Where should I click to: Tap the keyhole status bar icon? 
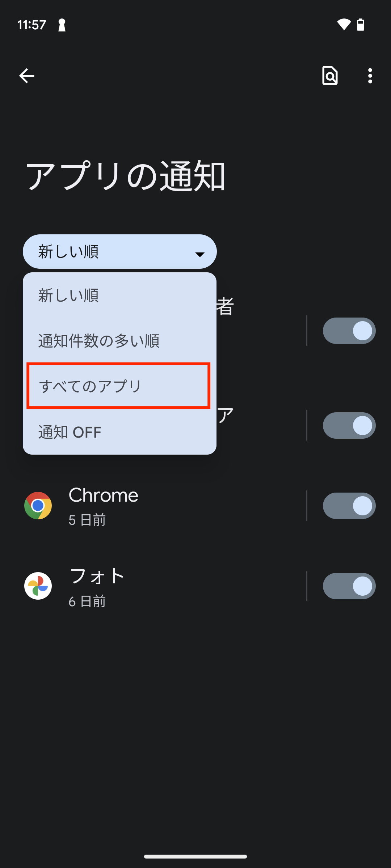[62, 25]
